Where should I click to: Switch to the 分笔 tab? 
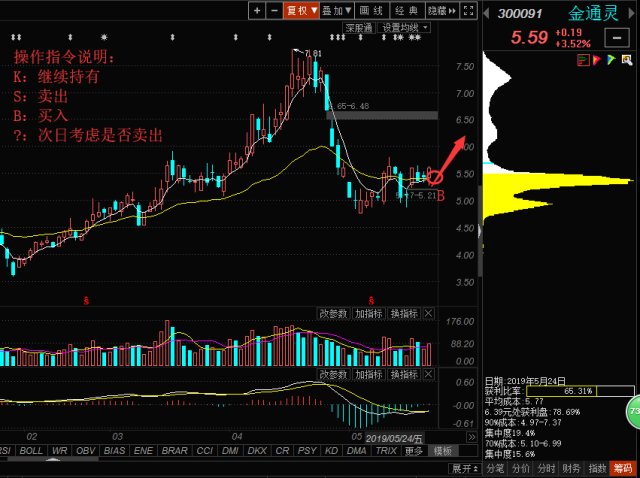tap(495, 469)
